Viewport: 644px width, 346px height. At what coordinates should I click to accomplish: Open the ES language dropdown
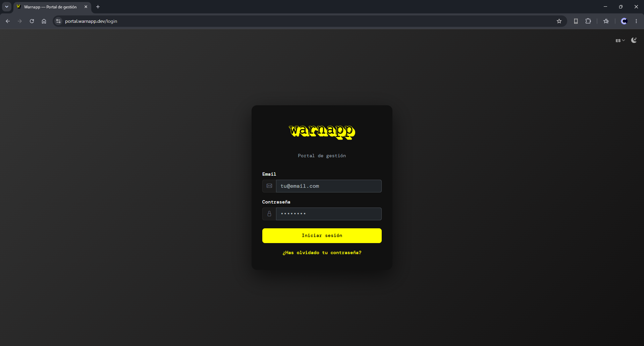coord(620,41)
